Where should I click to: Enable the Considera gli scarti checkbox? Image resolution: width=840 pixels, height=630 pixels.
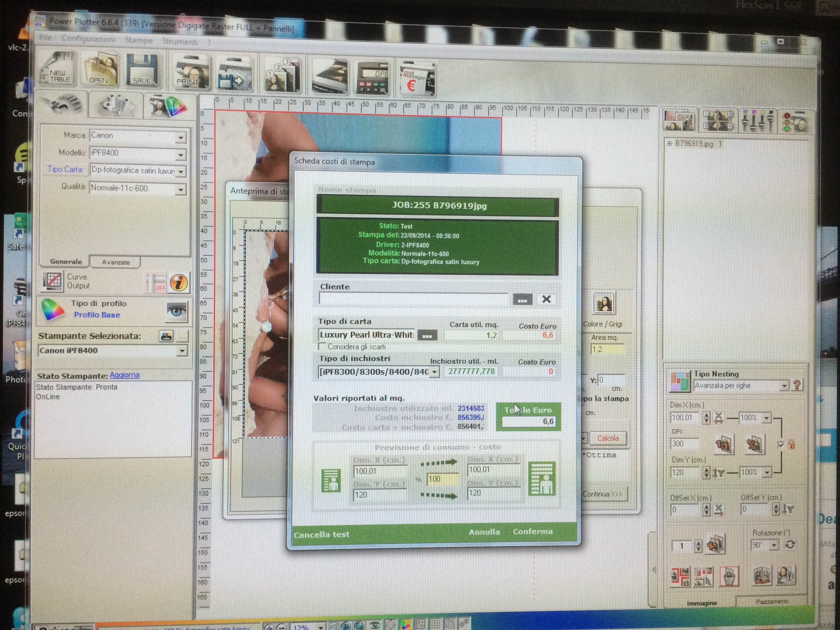click(x=322, y=346)
